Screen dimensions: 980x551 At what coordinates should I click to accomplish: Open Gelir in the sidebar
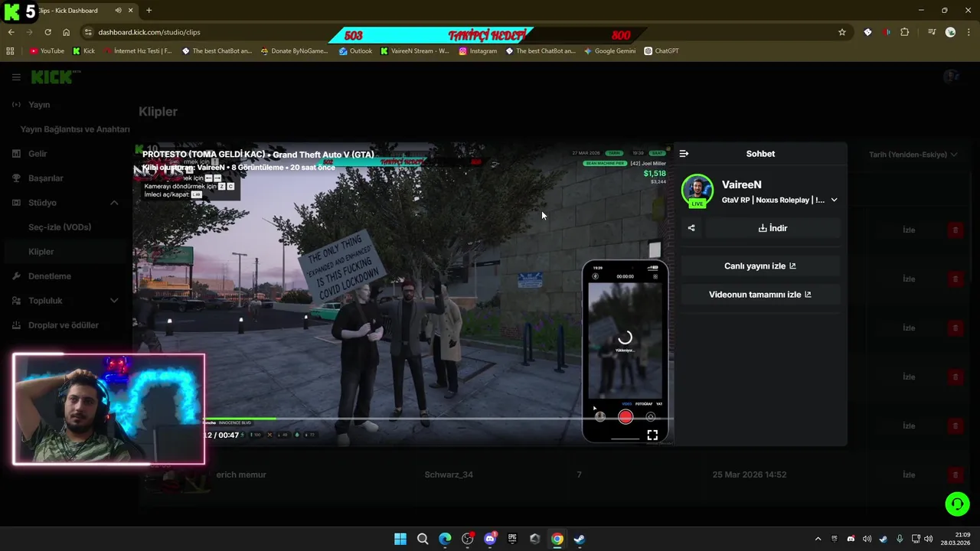pos(38,154)
